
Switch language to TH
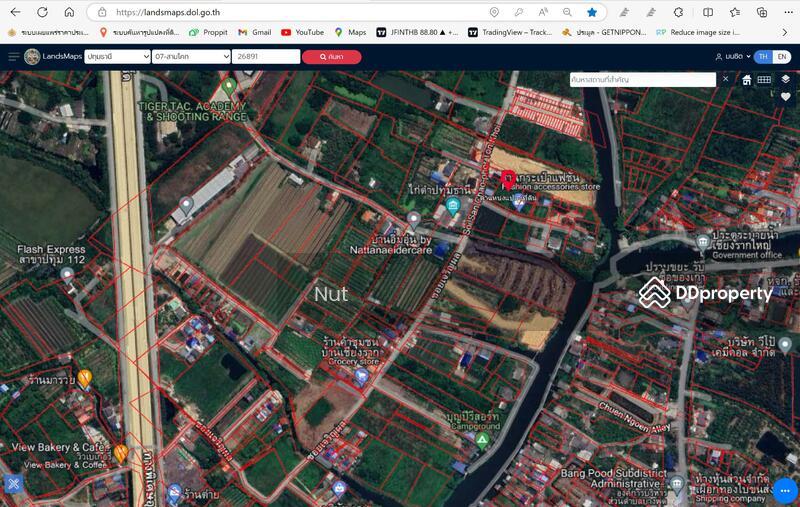763,57
